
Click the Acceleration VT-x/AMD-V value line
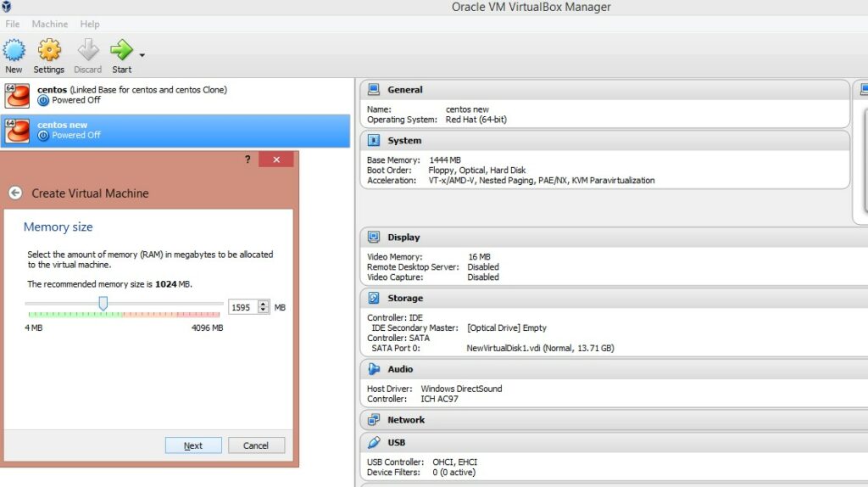pyautogui.click(x=542, y=181)
